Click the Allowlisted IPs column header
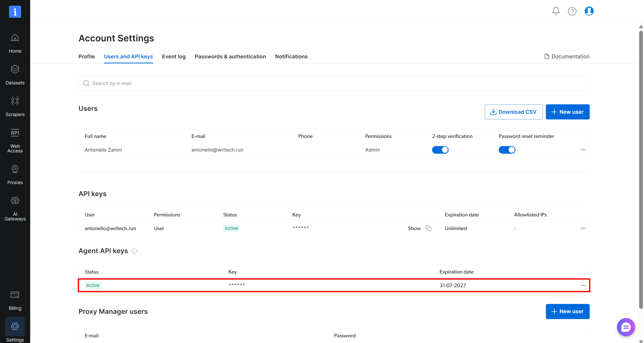The image size is (644, 343). click(530, 215)
